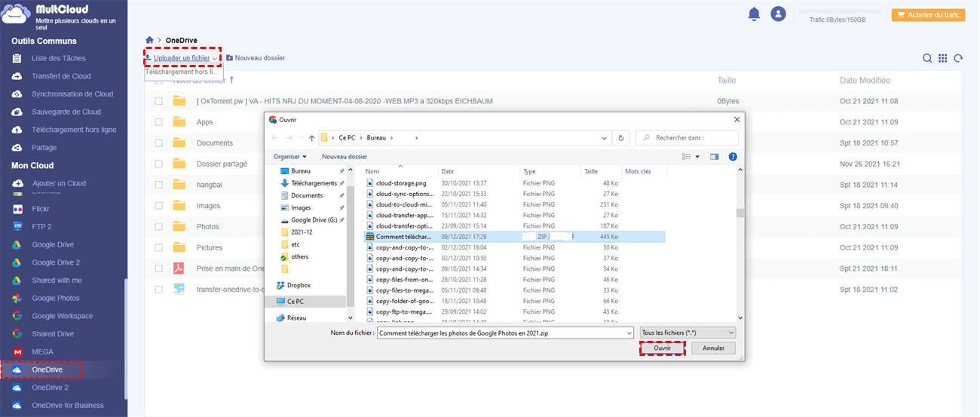The image size is (980, 417).
Task: Open Synchronisation de Cloud
Action: point(72,94)
